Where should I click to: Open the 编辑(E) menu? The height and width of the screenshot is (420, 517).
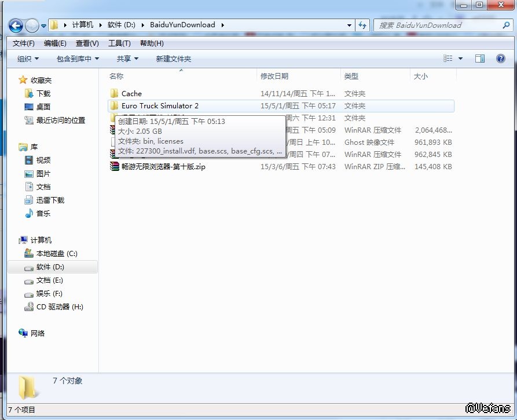[55, 43]
